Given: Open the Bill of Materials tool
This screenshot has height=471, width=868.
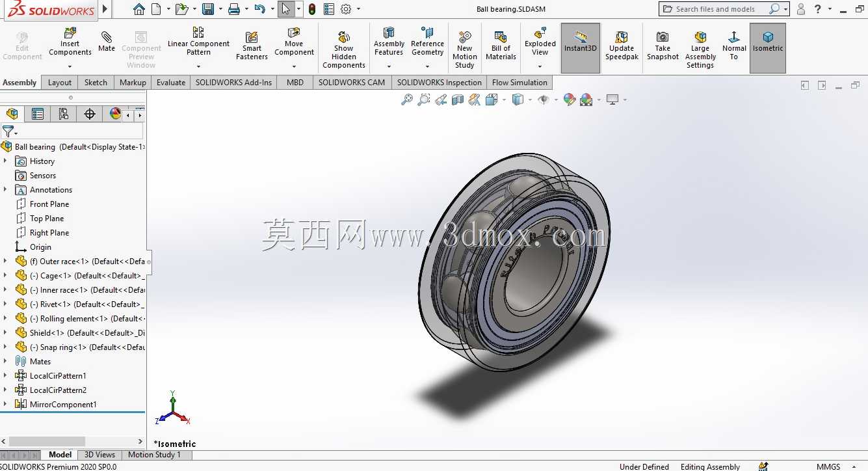Looking at the screenshot, I should pos(501,46).
